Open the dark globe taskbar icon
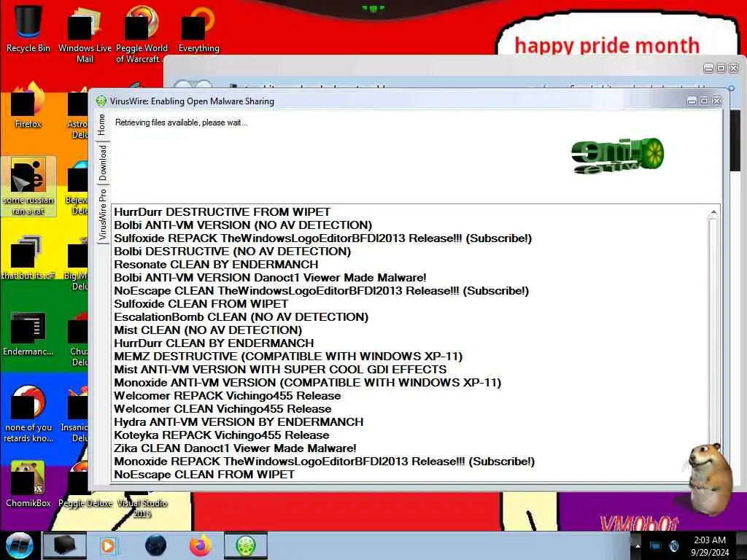The image size is (747, 560). click(x=156, y=545)
